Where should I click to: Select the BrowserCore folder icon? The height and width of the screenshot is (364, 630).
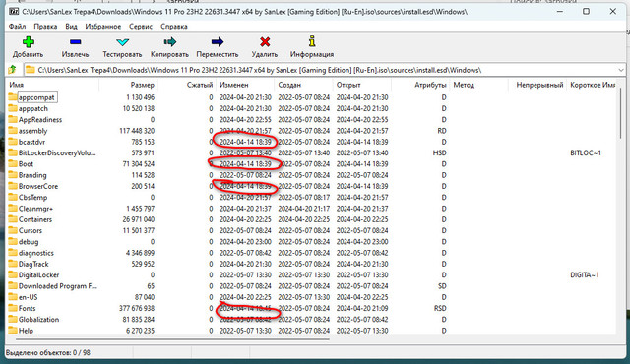[13, 186]
